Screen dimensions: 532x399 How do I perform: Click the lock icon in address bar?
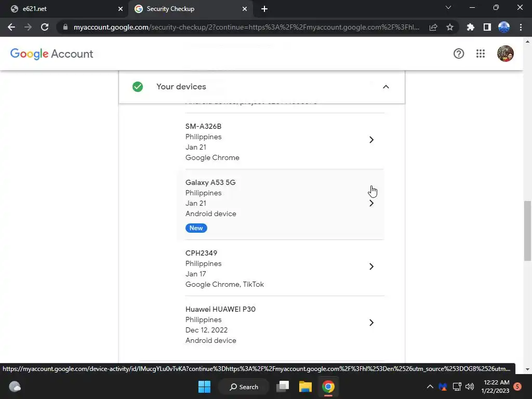coord(65,27)
